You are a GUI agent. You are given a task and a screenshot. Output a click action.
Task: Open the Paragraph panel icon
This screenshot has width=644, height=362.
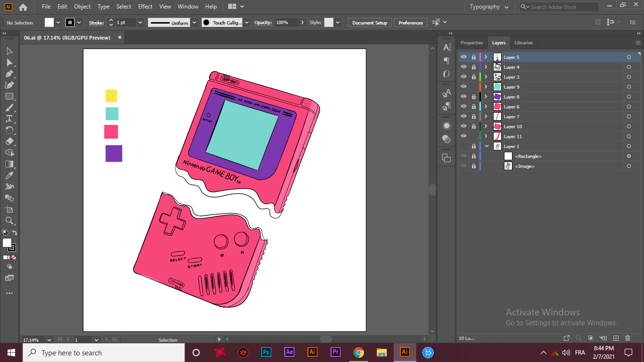pyautogui.click(x=446, y=61)
